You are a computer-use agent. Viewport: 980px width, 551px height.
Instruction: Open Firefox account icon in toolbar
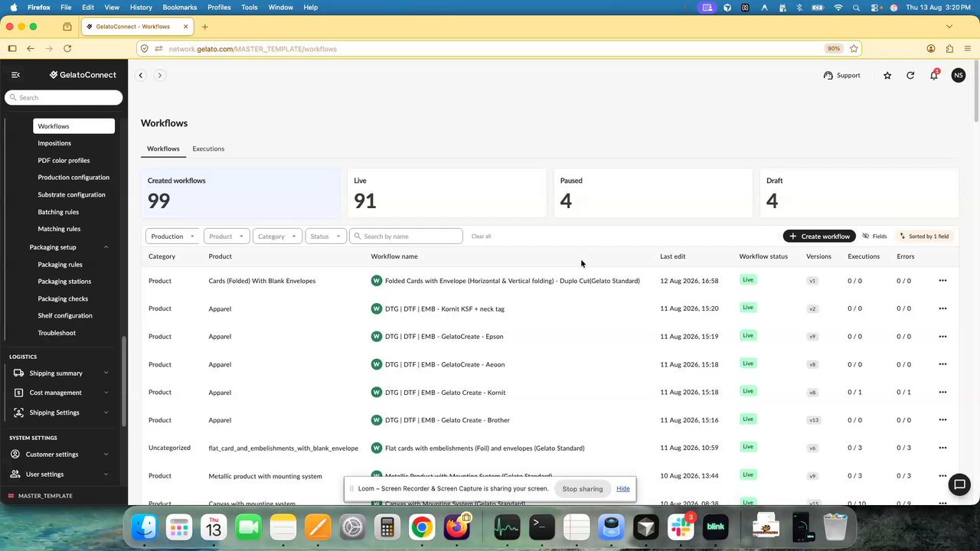931,49
